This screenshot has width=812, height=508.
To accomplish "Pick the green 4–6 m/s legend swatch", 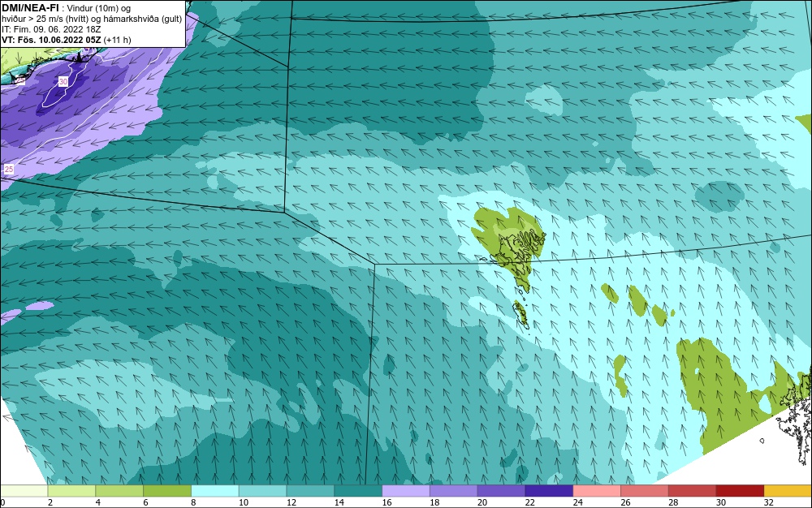I will point(119,491).
